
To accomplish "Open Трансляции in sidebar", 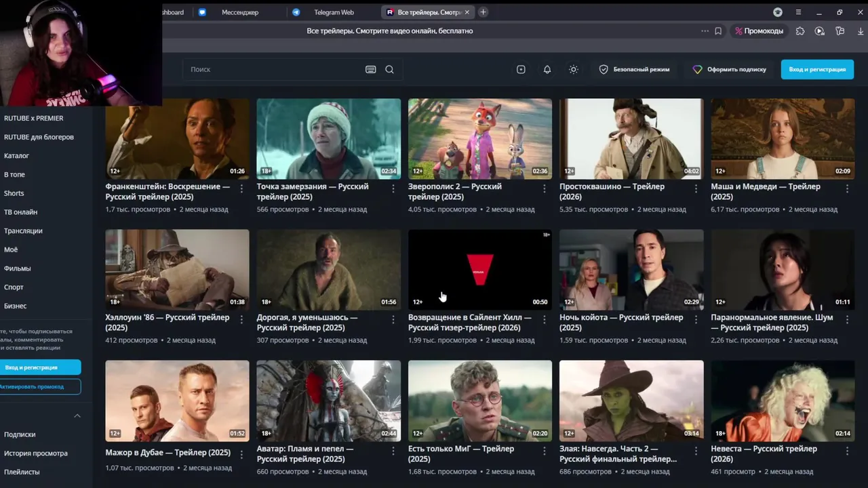I will click(x=23, y=231).
